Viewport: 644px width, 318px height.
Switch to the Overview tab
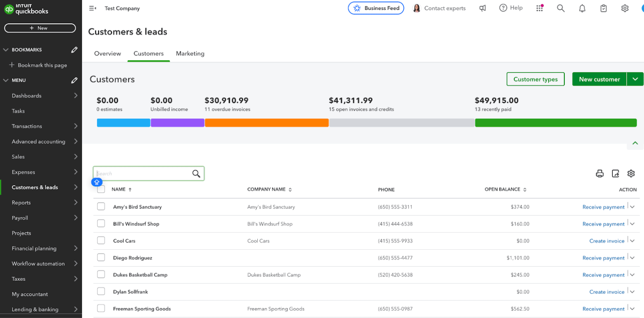[107, 53]
